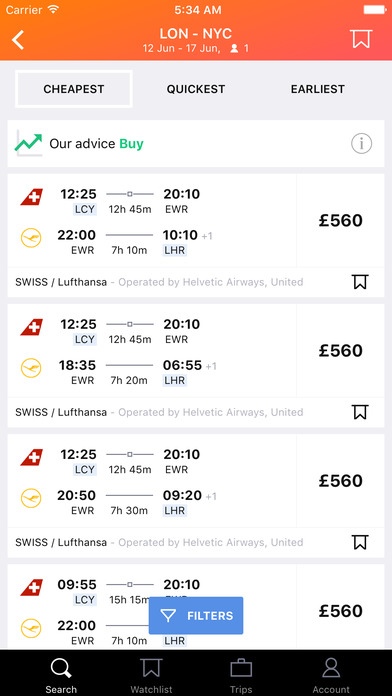Screen dimensions: 392x696
Task: Sort results by Earliest
Action: tap(317, 89)
